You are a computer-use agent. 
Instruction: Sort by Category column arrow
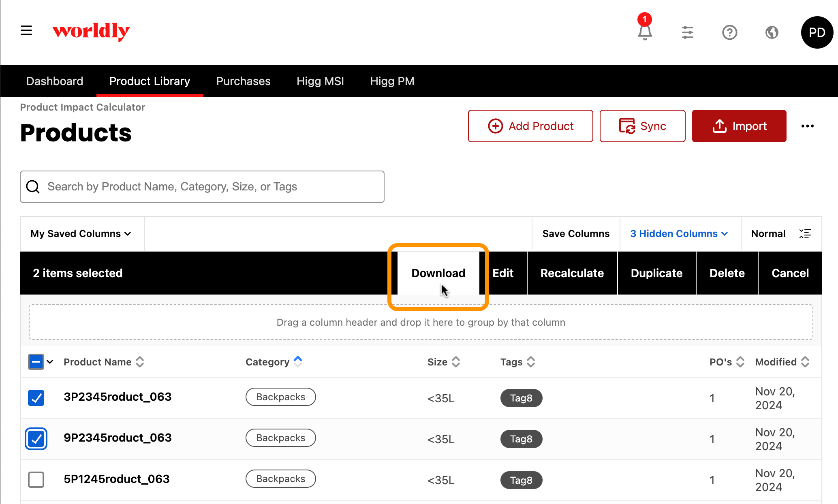[x=298, y=362]
